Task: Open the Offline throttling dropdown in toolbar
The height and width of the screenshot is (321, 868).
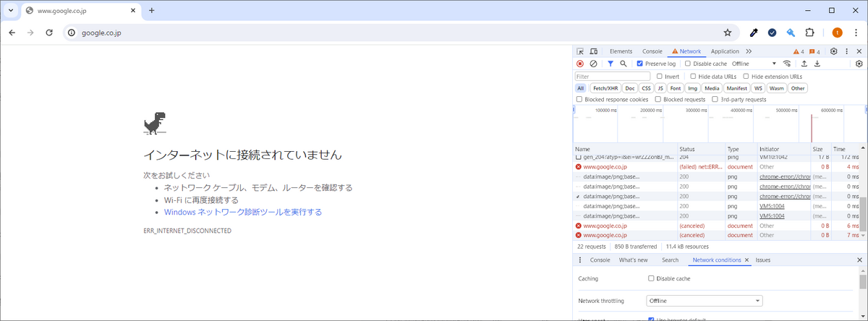Action: (753, 64)
